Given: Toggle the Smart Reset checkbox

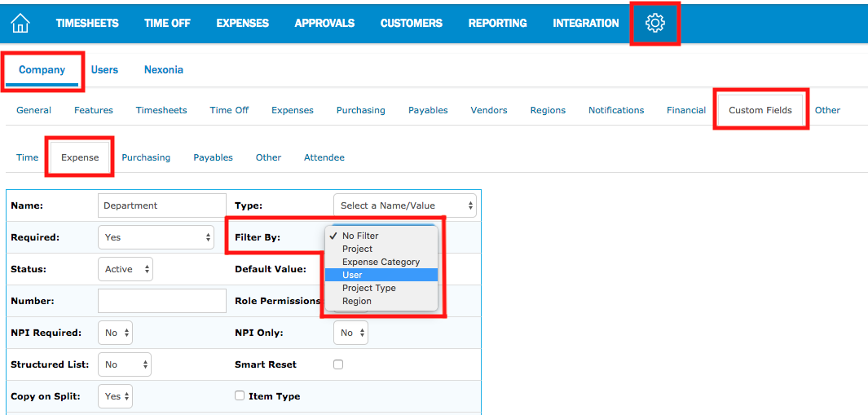Looking at the screenshot, I should coord(338,364).
